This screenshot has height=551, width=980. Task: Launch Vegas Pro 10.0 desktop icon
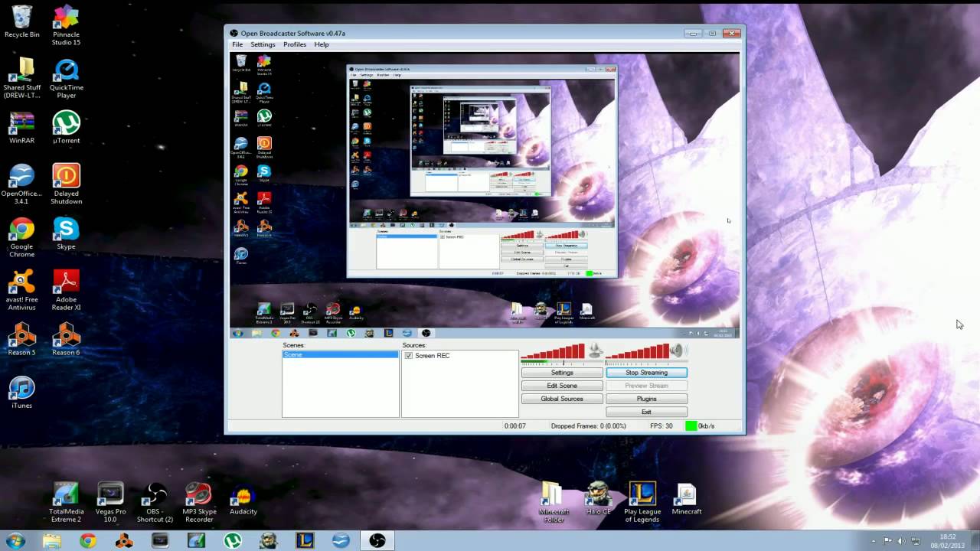[110, 502]
